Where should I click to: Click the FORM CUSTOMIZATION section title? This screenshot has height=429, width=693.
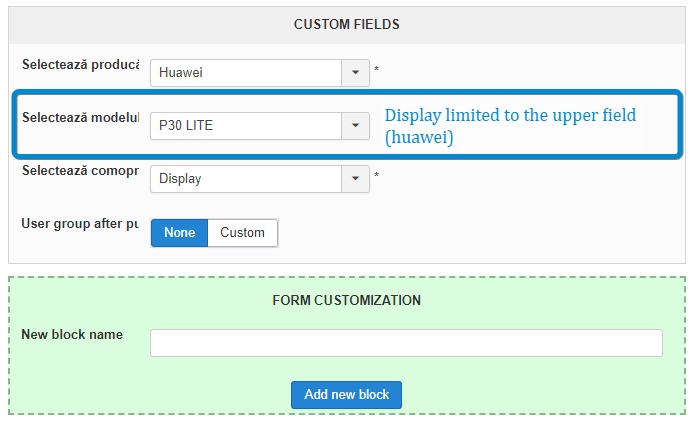[346, 300]
